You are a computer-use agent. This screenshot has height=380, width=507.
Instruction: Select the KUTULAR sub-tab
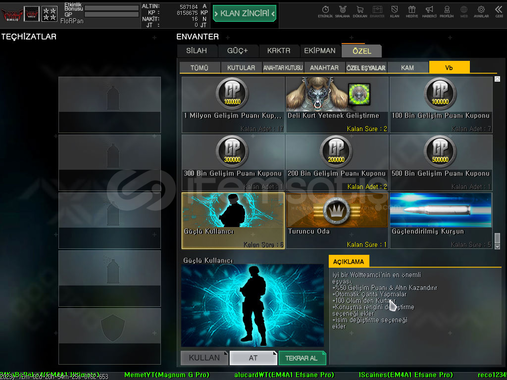click(241, 68)
